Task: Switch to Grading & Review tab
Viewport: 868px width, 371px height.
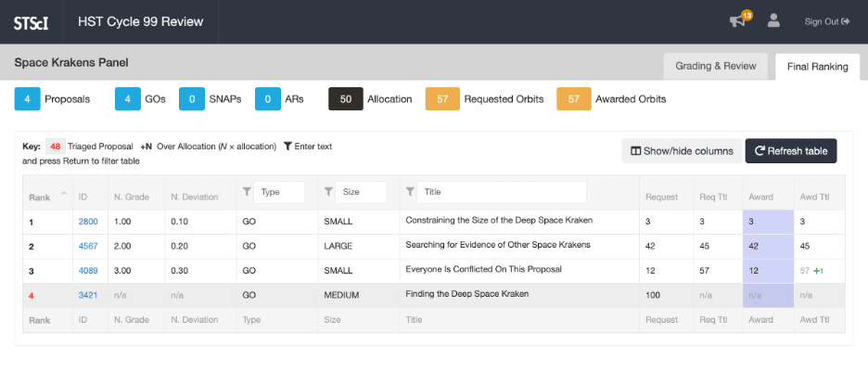Action: (x=716, y=66)
